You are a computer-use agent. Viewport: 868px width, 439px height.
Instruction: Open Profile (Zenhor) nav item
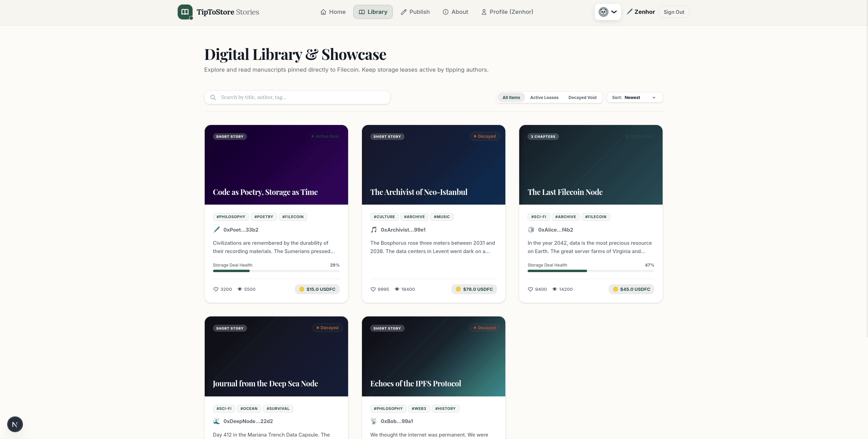[x=507, y=12]
